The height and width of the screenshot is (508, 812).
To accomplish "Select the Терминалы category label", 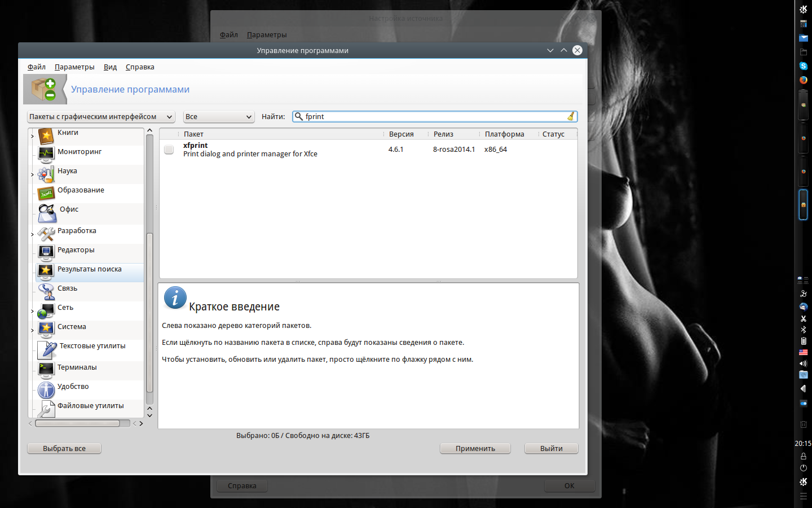I will [x=77, y=367].
